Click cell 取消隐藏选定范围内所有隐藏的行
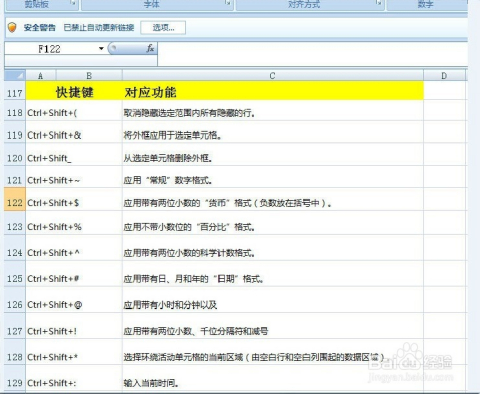This screenshot has width=480, height=394. pyautogui.click(x=273, y=111)
